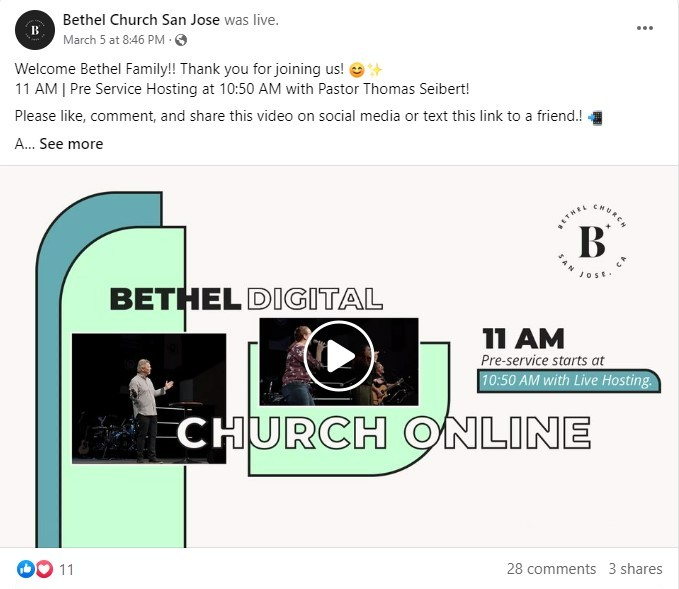
Task: Click the red heart Love reaction icon
Action: click(x=44, y=569)
